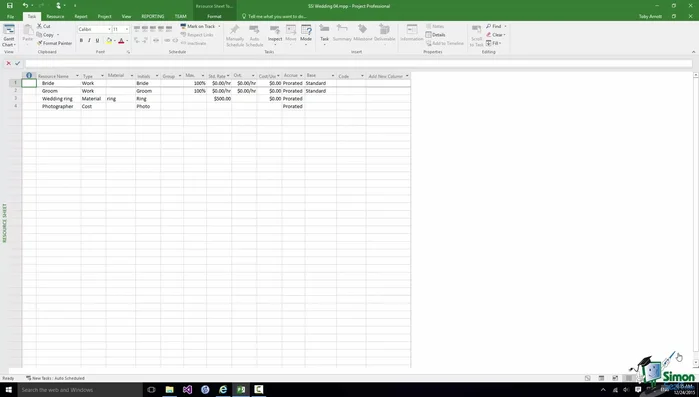
Task: Click the Save icon in the title bar
Action: click(9, 6)
